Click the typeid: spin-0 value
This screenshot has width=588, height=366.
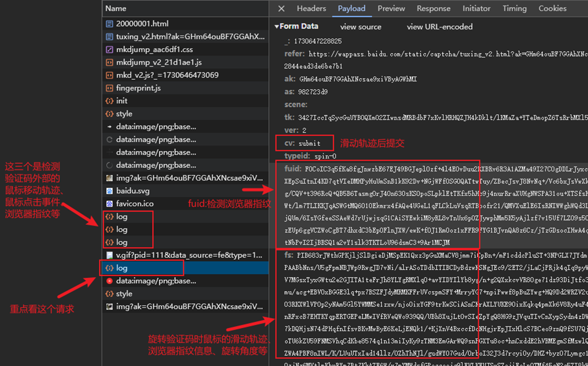(325, 156)
